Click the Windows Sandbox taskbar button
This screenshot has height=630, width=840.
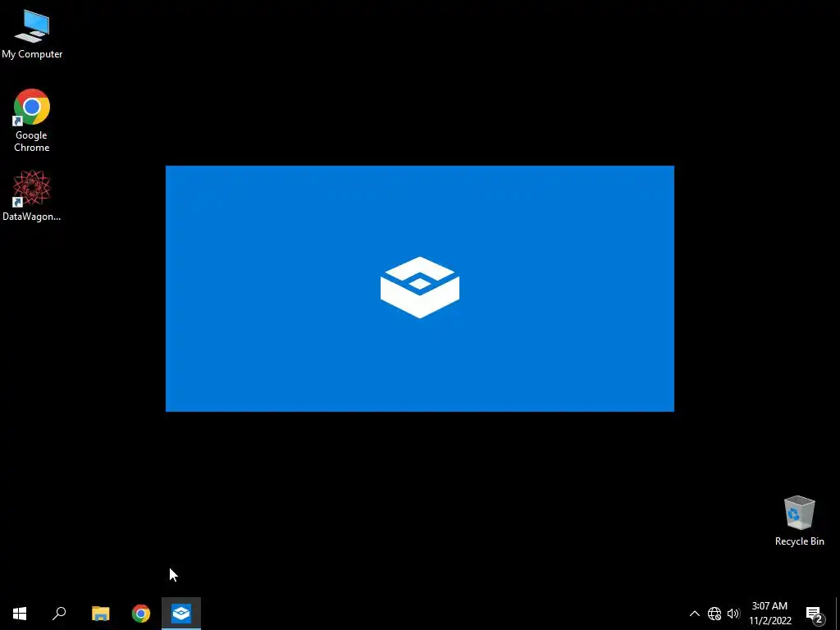pyautogui.click(x=181, y=614)
